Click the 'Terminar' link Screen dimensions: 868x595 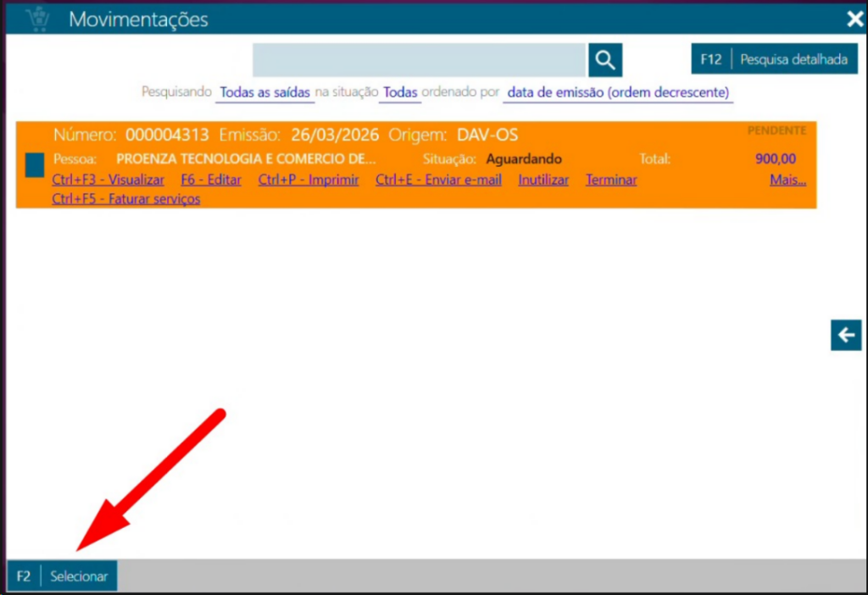pyautogui.click(x=611, y=180)
